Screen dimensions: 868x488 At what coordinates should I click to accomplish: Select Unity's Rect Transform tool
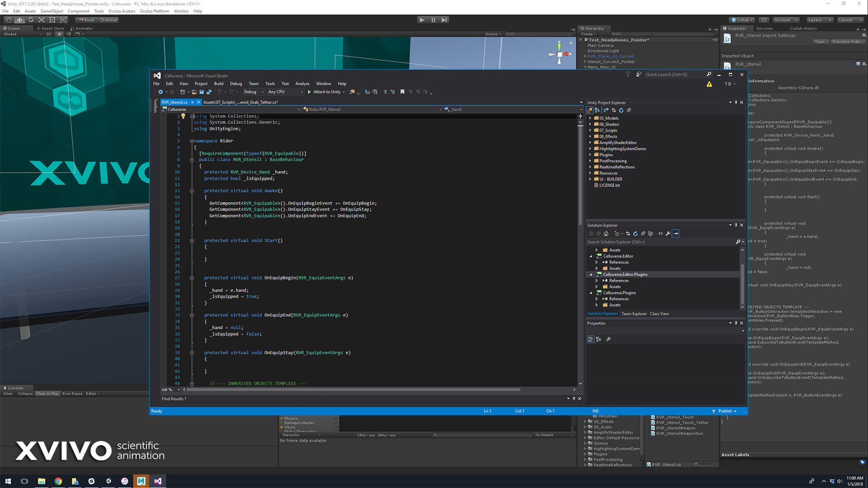pos(52,20)
